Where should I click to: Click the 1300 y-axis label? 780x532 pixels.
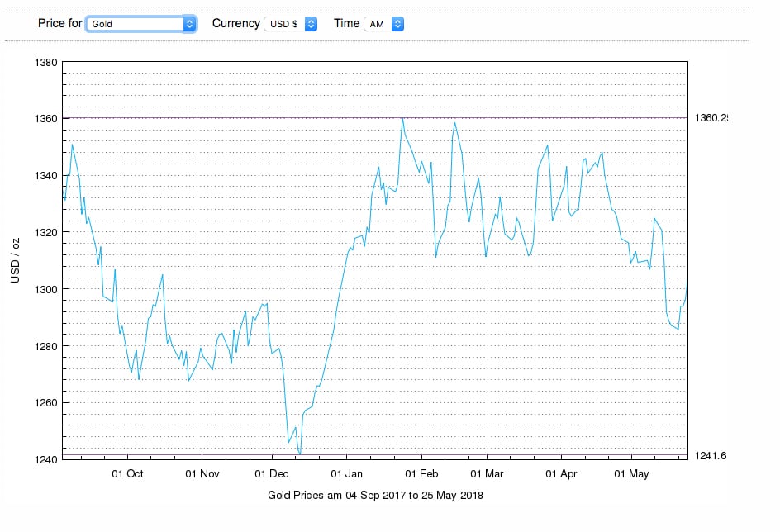tap(45, 289)
